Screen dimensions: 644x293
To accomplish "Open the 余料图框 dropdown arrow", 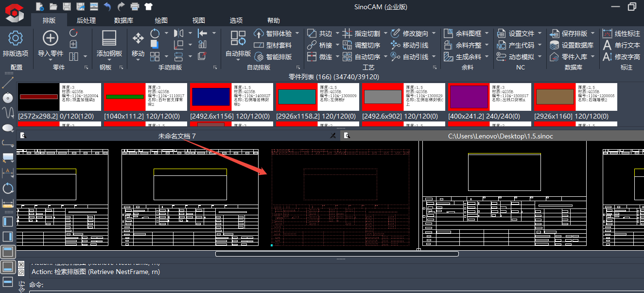I will pos(486,34).
